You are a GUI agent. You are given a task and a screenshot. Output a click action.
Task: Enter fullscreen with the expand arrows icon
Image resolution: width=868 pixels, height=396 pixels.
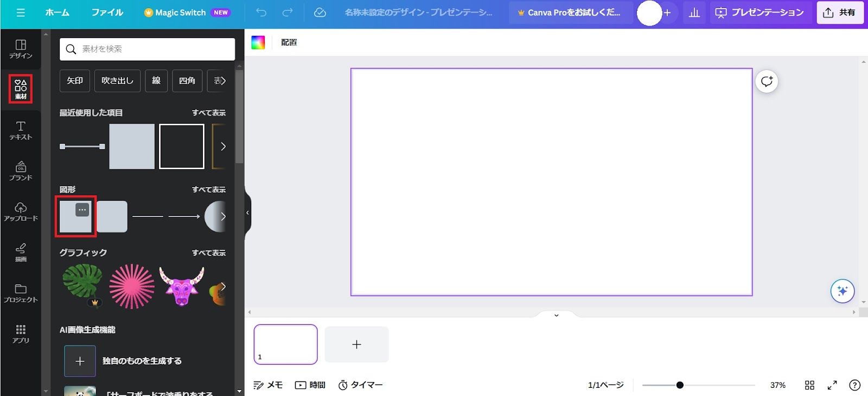(832, 385)
